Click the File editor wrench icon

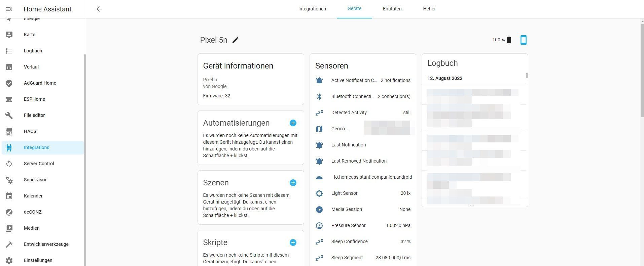point(9,115)
